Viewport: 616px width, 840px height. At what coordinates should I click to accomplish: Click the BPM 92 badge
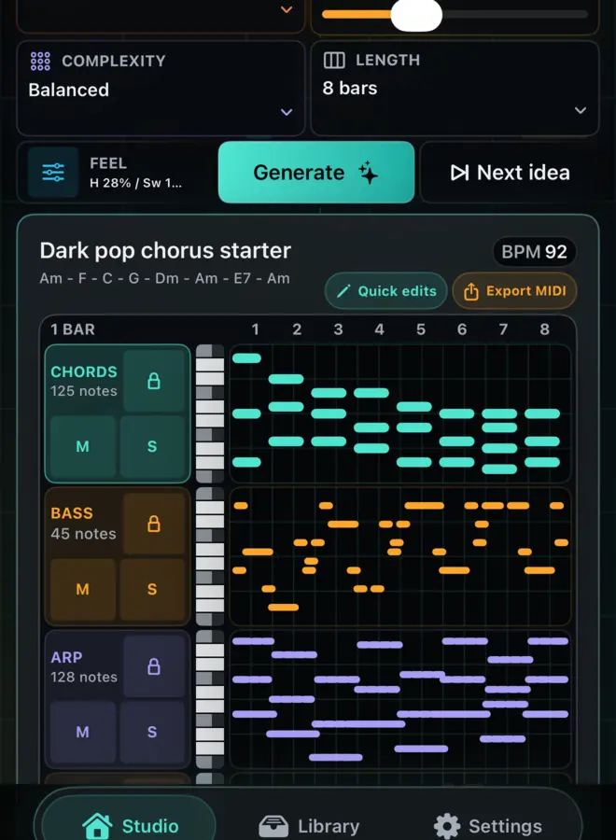click(x=534, y=251)
